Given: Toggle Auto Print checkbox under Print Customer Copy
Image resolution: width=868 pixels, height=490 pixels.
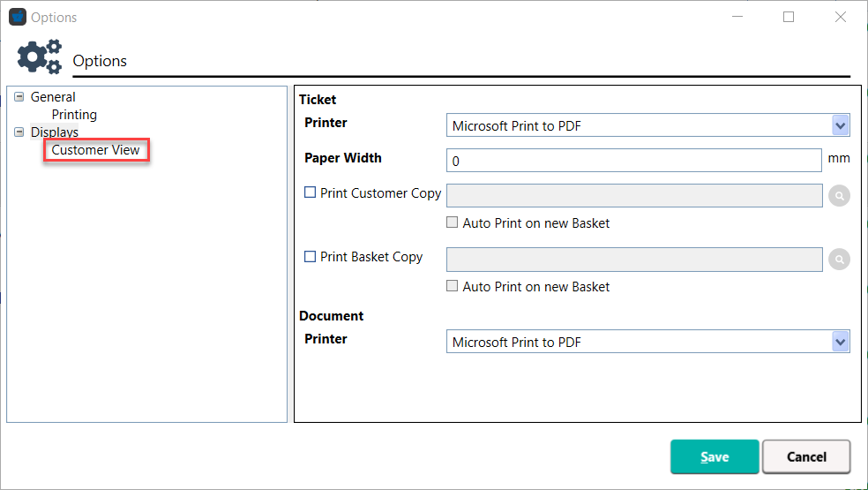Looking at the screenshot, I should 453,222.
